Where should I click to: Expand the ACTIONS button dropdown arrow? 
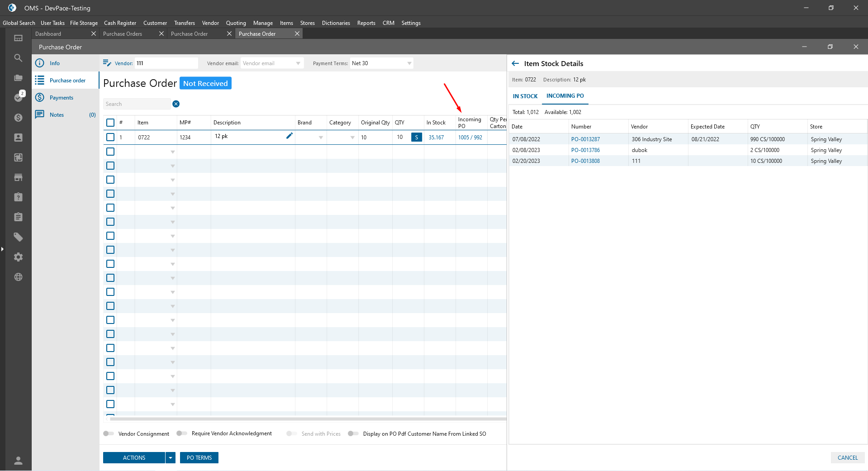[x=171, y=458]
